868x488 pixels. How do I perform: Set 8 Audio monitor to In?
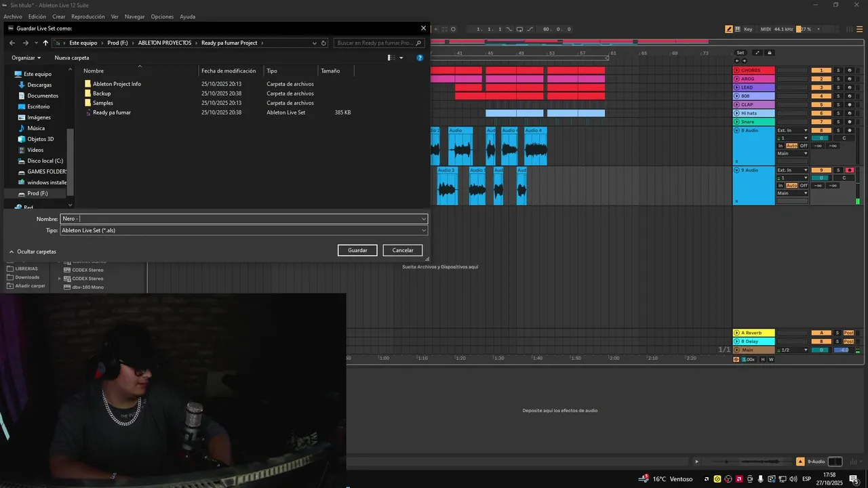[x=781, y=146]
